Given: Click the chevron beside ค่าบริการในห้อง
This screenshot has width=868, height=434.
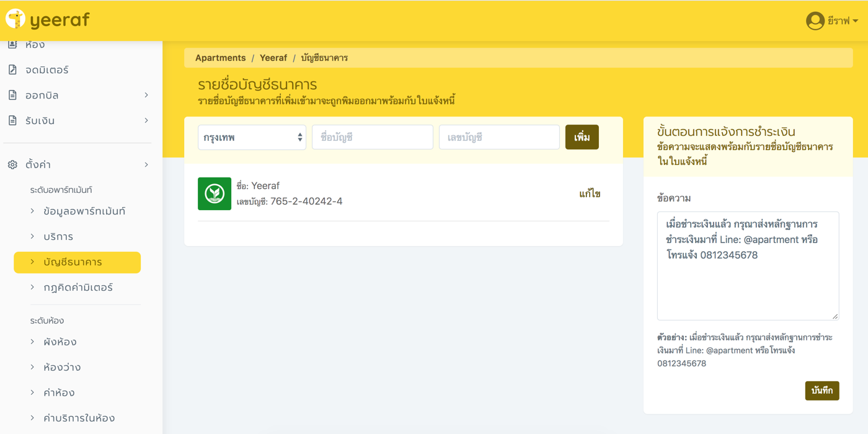Looking at the screenshot, I should tap(32, 418).
